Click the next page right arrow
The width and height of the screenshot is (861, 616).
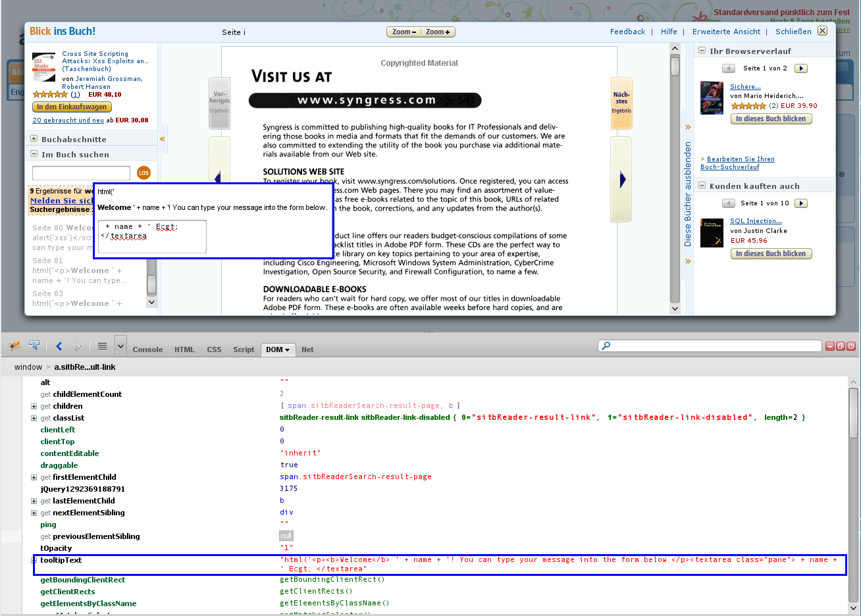pyautogui.click(x=622, y=180)
